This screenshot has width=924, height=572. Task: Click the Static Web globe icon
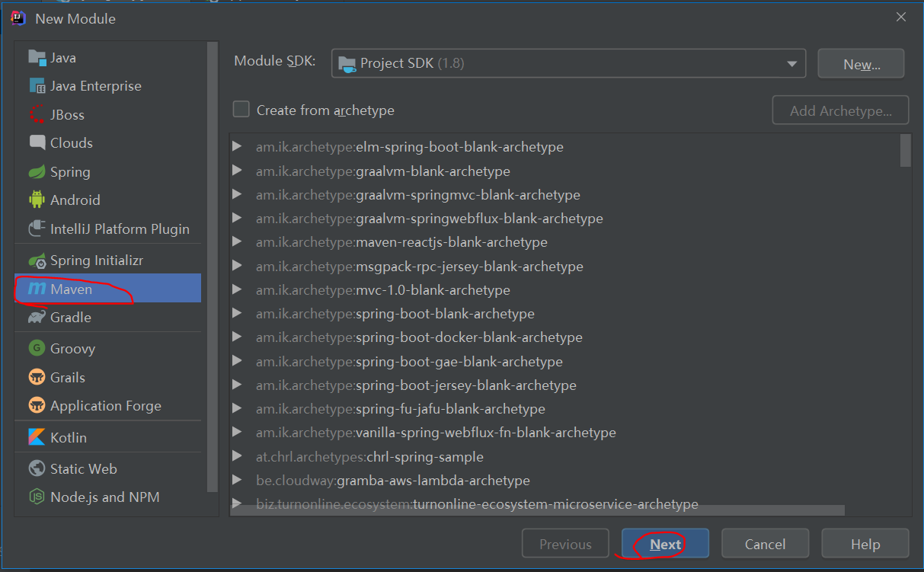coord(37,468)
